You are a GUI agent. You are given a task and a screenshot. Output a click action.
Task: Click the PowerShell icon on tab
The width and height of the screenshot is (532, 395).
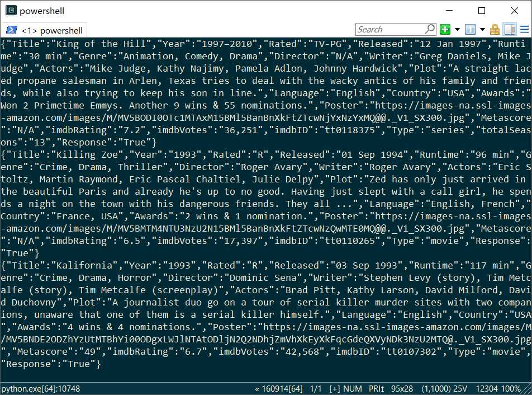coord(12,30)
